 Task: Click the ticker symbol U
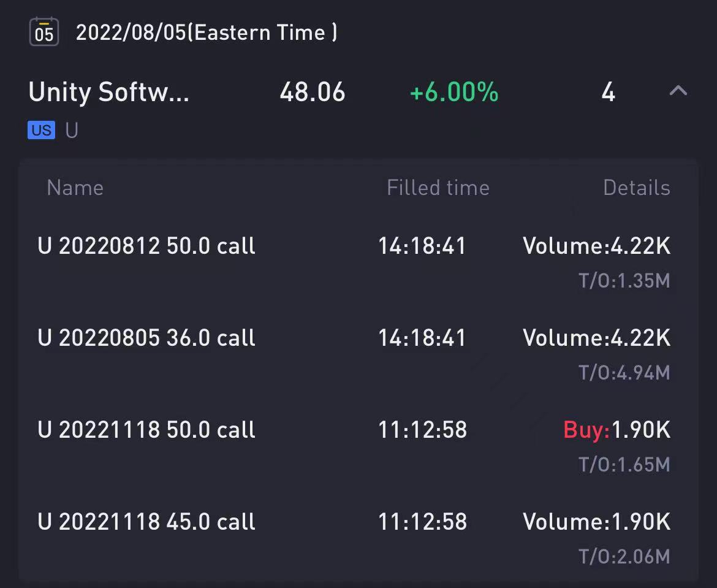[72, 131]
